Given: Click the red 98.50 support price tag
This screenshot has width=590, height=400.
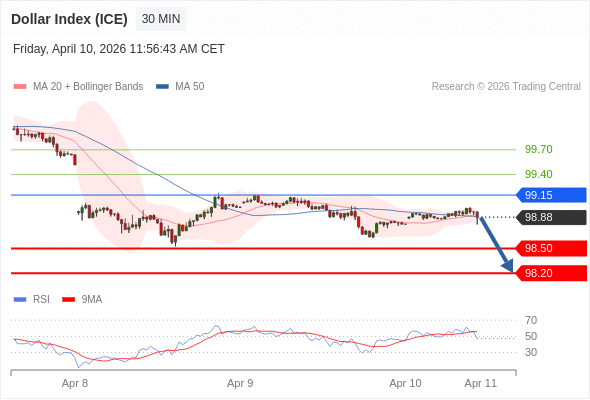Looking at the screenshot, I should (551, 248).
